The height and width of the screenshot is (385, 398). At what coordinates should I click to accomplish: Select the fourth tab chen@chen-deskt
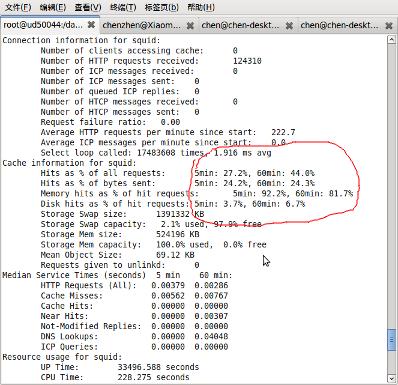[339, 25]
